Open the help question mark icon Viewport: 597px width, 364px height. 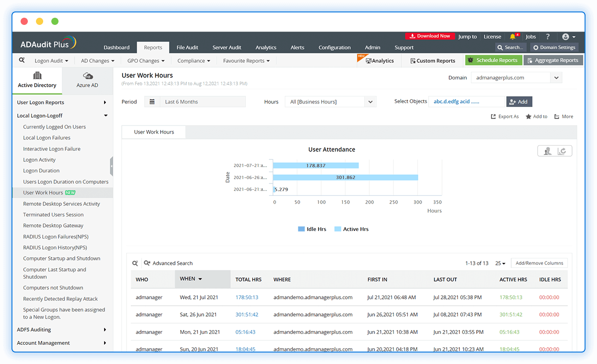[548, 36]
